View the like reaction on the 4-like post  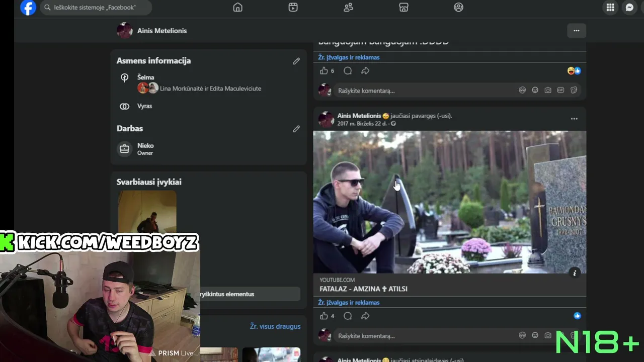[577, 316]
